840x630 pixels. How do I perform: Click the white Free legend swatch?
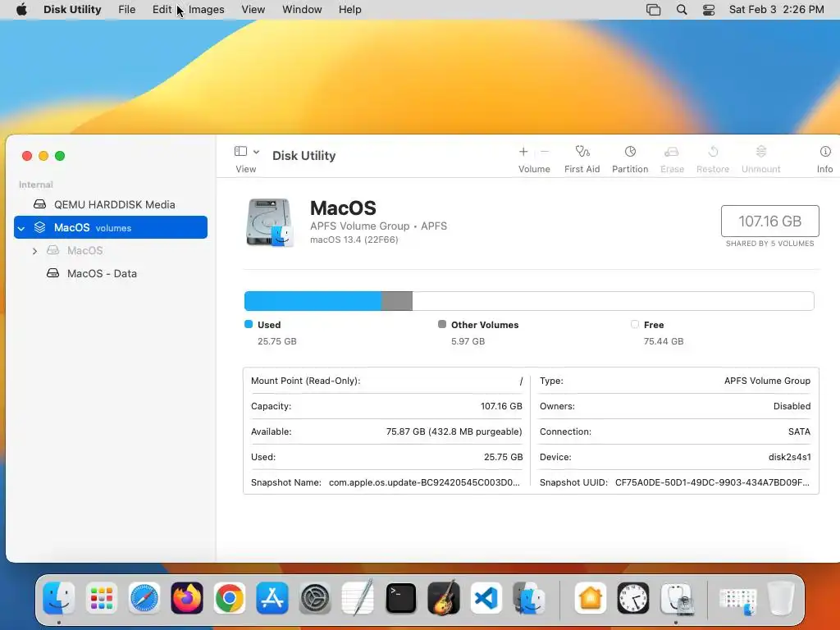point(635,324)
